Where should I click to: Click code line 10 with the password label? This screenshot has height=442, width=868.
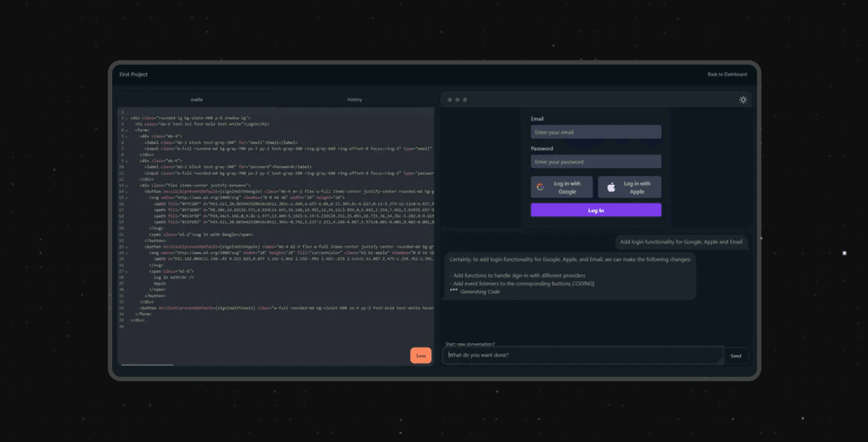click(228, 167)
